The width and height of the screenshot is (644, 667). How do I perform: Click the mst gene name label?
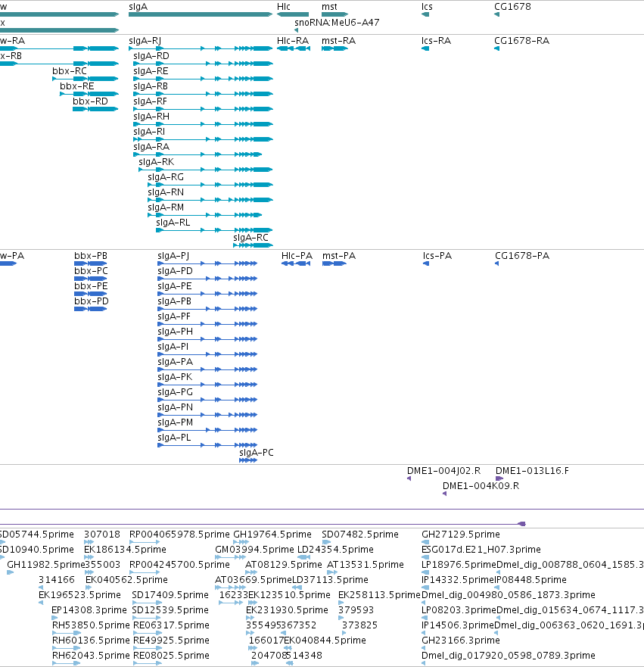pyautogui.click(x=329, y=7)
